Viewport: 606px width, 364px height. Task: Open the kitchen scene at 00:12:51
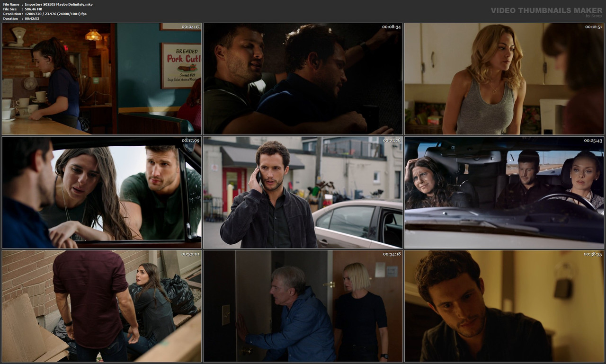[x=504, y=78]
